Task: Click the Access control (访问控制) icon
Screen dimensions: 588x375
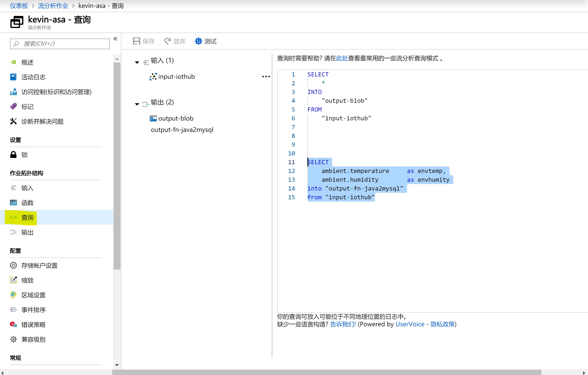Action: coord(13,92)
